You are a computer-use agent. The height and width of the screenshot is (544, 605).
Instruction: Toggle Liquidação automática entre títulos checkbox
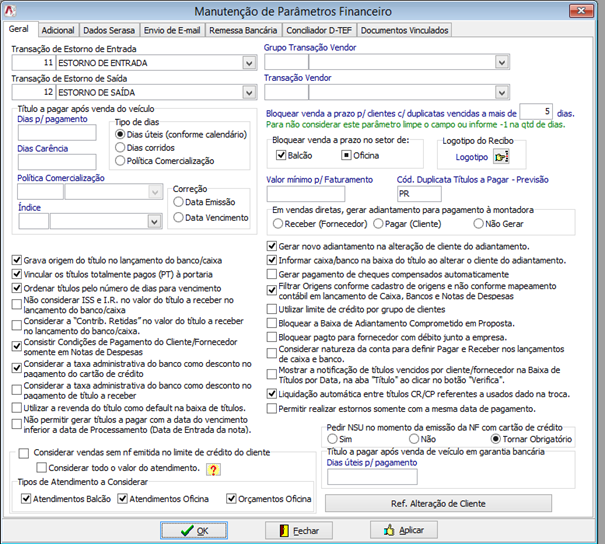coord(272,394)
